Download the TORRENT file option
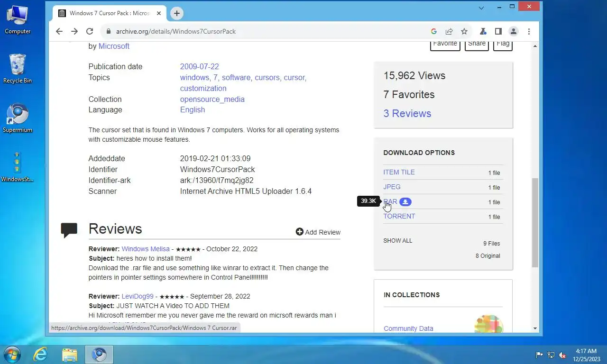The height and width of the screenshot is (364, 607). tap(399, 217)
